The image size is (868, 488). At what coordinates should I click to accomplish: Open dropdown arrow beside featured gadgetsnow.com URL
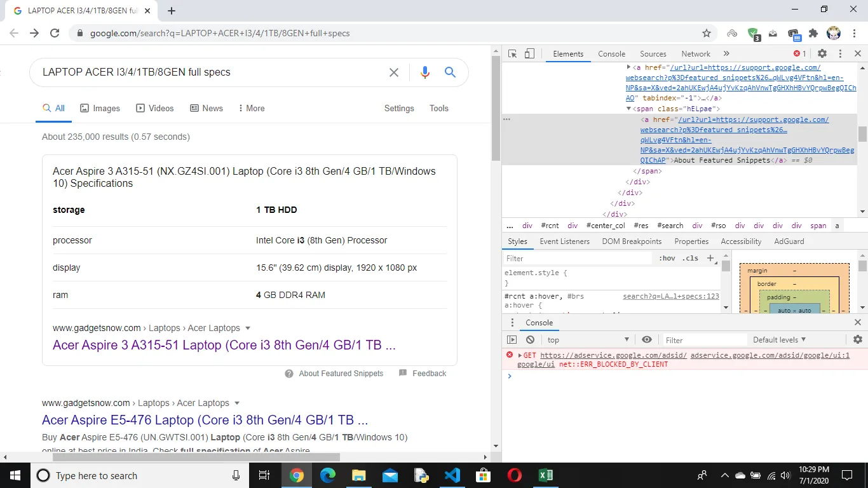pyautogui.click(x=248, y=329)
